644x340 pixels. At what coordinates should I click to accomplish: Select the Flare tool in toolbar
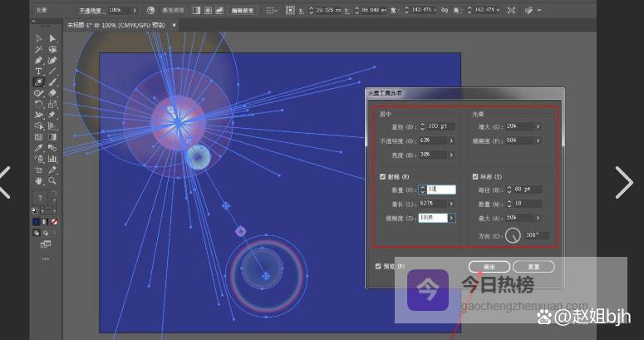38,82
